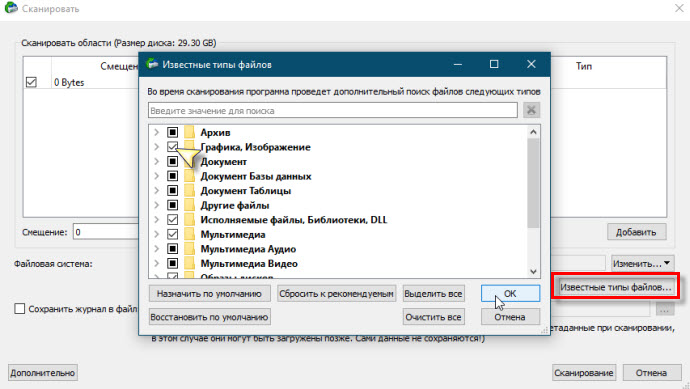
Task: Expand the Мультимедиа Видео node
Action: [156, 263]
